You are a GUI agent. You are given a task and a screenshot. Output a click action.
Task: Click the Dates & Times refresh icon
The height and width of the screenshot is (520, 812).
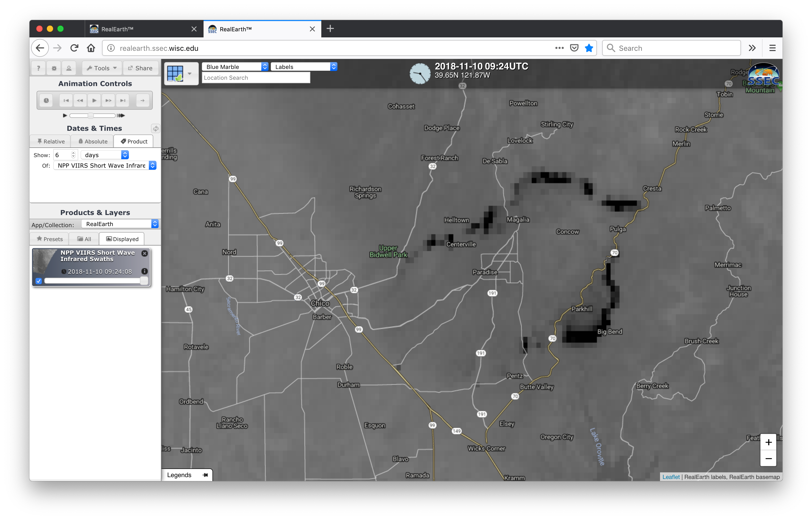(155, 128)
